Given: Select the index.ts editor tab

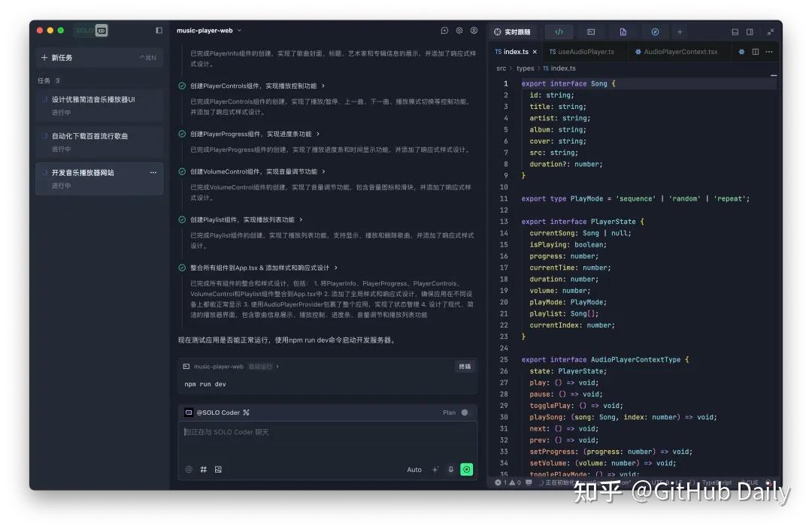Looking at the screenshot, I should pyautogui.click(x=516, y=52).
